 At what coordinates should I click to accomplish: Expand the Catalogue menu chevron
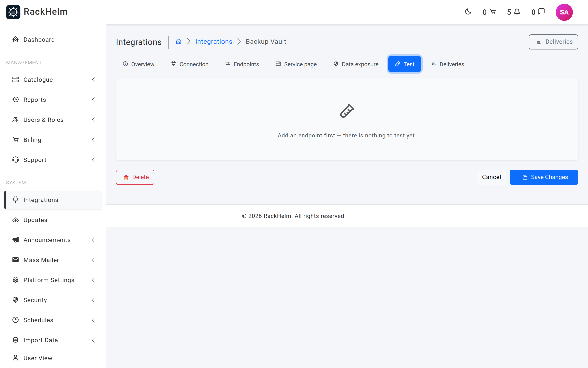click(x=94, y=80)
